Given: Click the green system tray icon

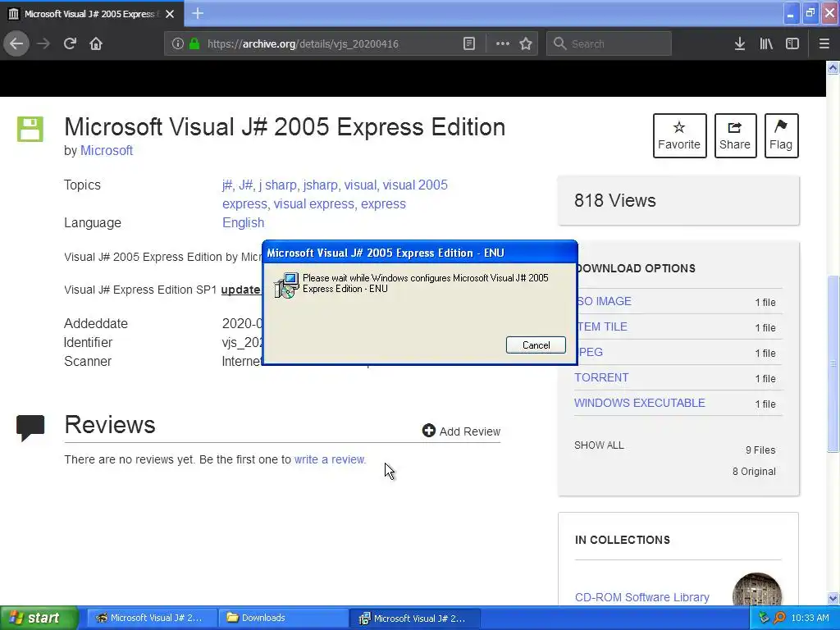Looking at the screenshot, I should click(x=764, y=618).
